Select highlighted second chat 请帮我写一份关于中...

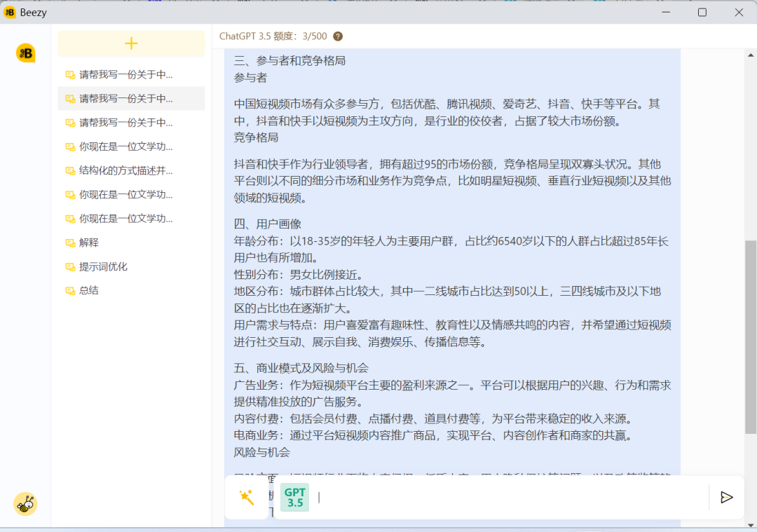click(131, 99)
